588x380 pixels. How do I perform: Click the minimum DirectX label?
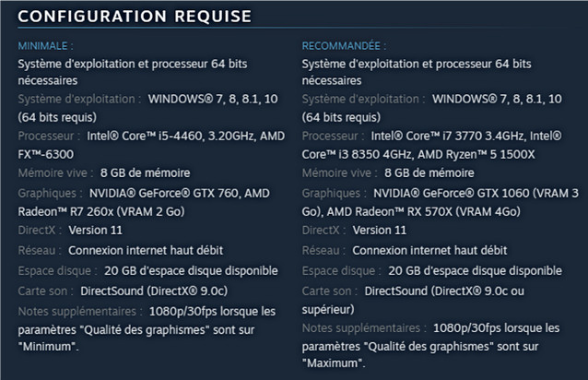(x=38, y=230)
